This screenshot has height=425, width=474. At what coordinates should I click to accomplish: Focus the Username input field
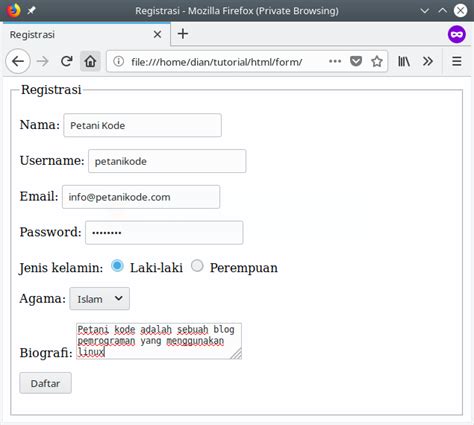click(x=167, y=161)
